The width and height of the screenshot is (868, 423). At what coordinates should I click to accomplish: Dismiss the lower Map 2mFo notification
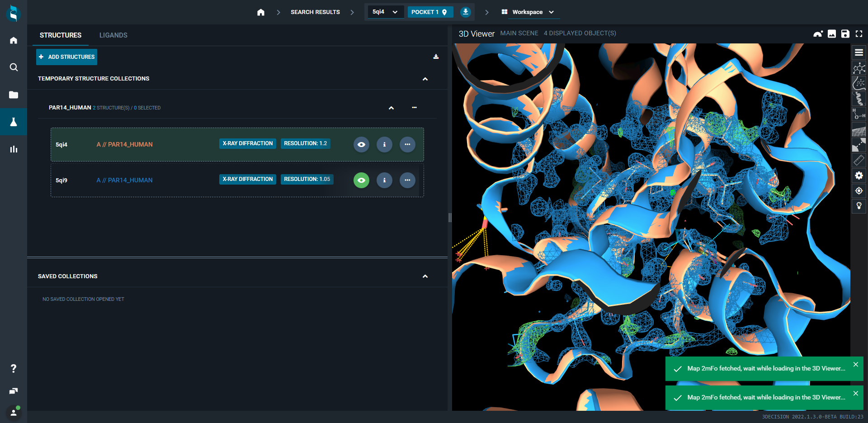point(855,394)
